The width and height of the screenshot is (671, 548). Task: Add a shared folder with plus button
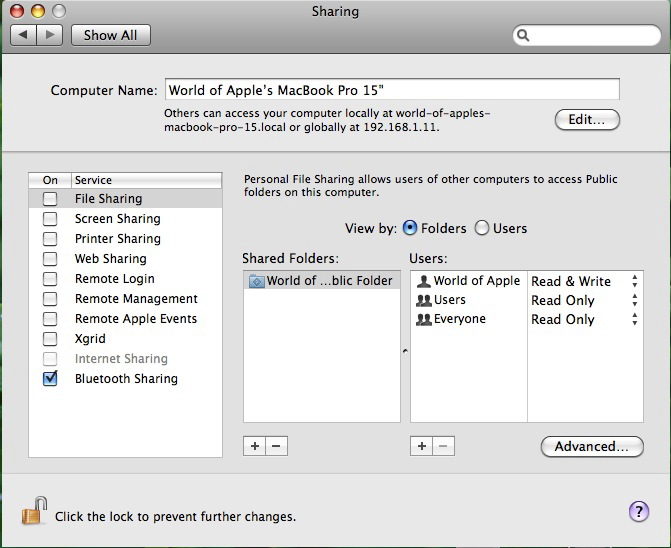pyautogui.click(x=255, y=446)
